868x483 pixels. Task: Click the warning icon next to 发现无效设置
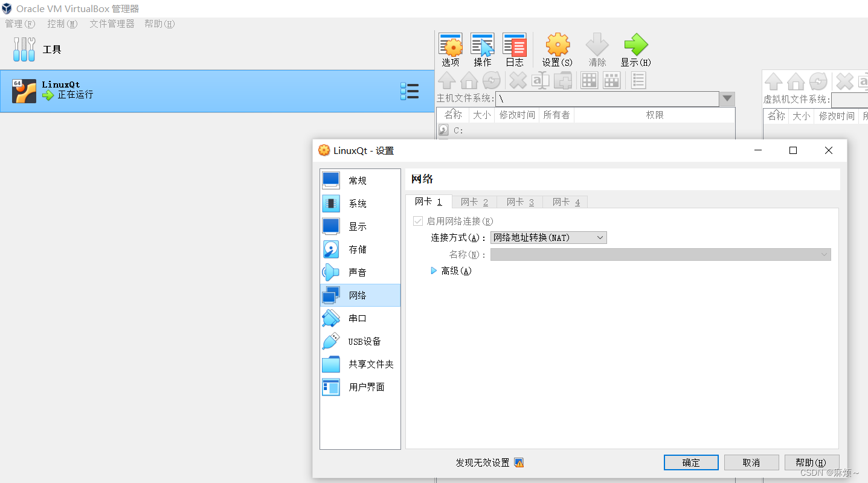(519, 462)
